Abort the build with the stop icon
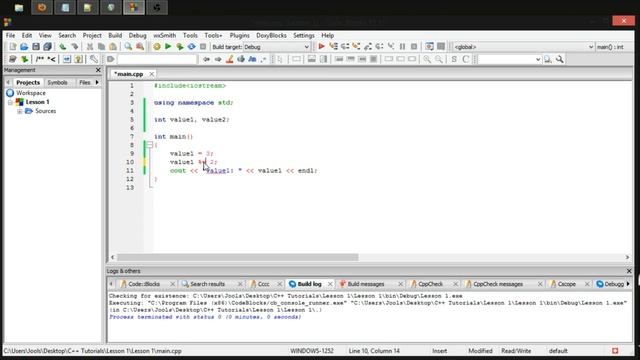 (203, 47)
